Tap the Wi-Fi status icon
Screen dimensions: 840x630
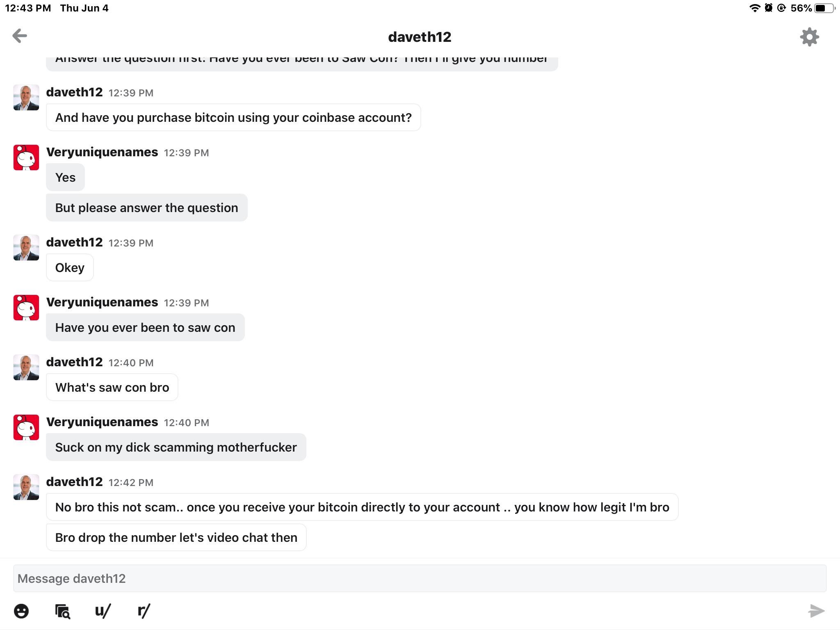[754, 8]
